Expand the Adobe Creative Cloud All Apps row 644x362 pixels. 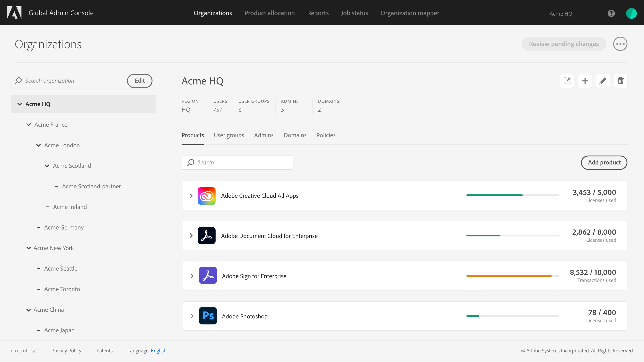pyautogui.click(x=191, y=196)
